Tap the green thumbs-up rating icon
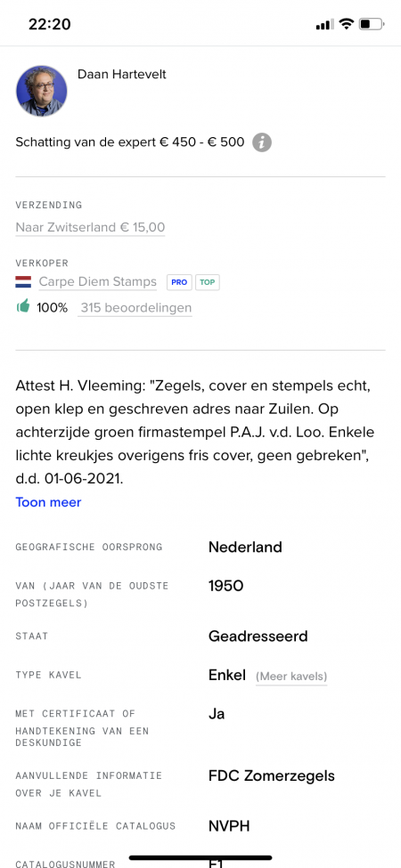The height and width of the screenshot is (868, 401). tap(22, 306)
